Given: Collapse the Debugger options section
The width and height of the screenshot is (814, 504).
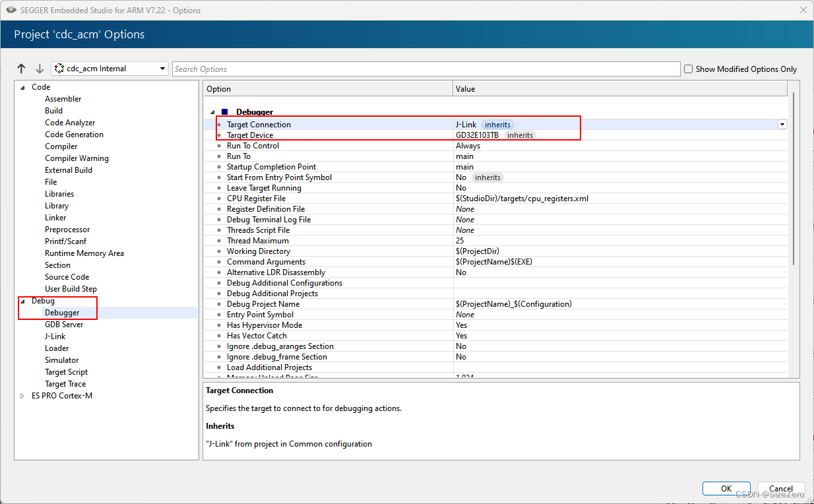Looking at the screenshot, I should (212, 112).
